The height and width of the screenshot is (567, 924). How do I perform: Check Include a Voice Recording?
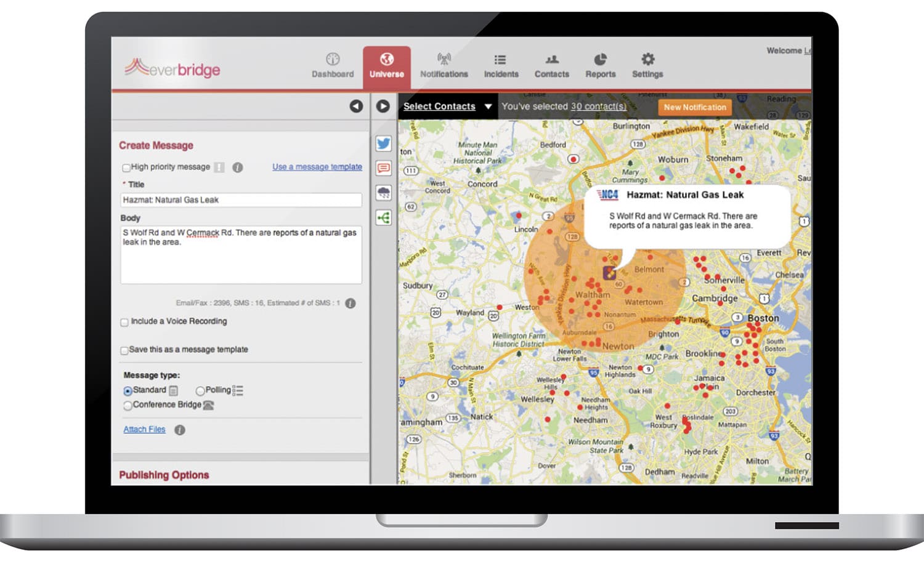click(x=124, y=322)
